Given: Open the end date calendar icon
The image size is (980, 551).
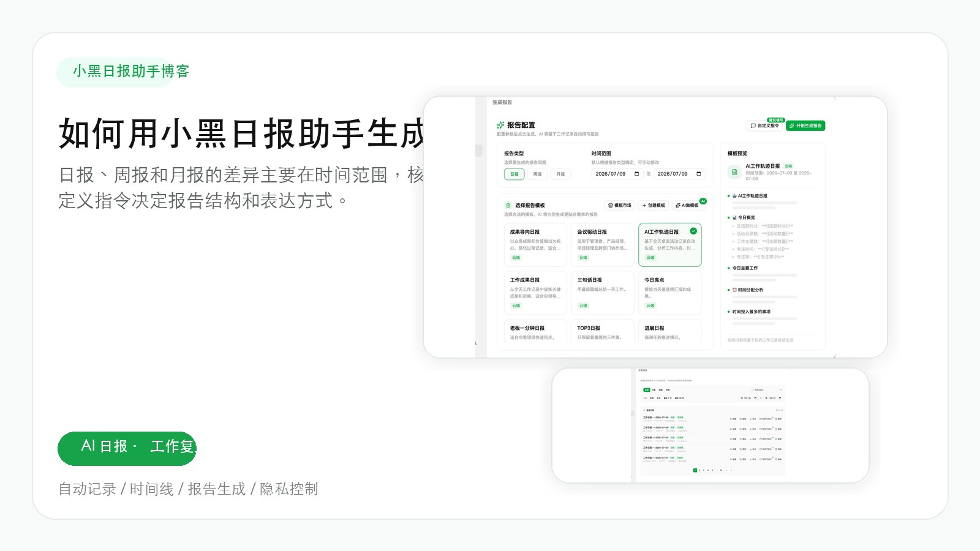Looking at the screenshot, I should pyautogui.click(x=699, y=174).
